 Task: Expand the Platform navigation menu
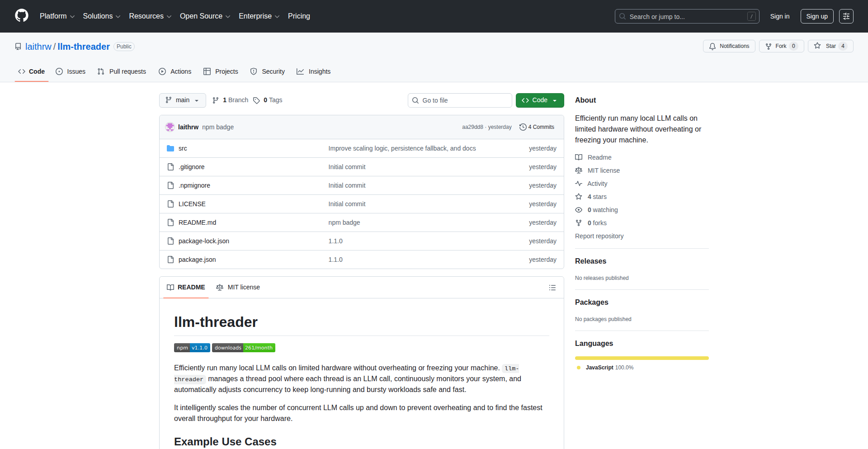pos(57,16)
